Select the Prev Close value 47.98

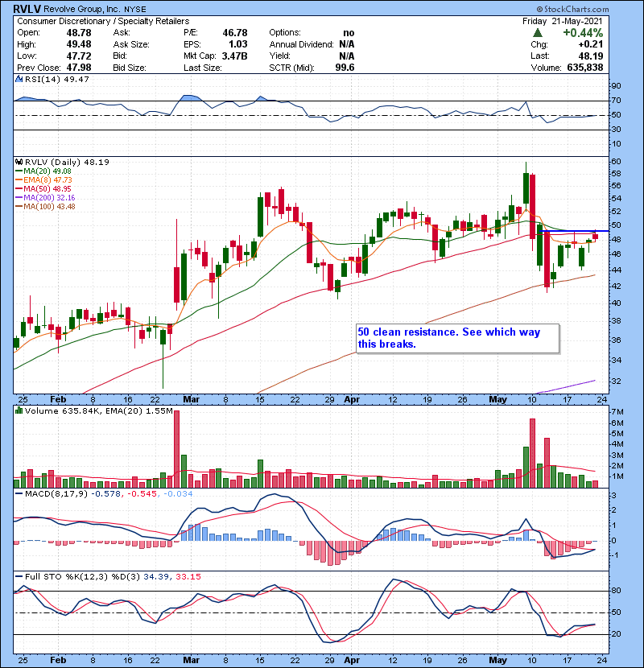(79, 68)
